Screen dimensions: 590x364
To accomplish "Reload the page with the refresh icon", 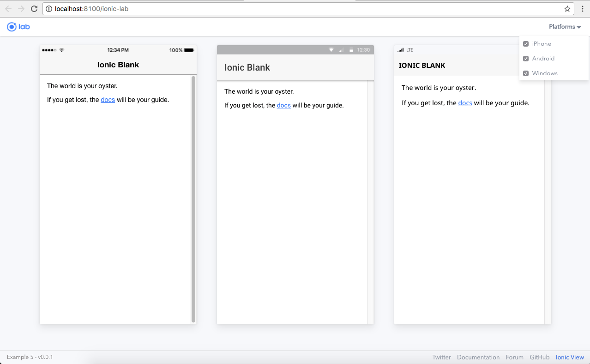I will [34, 9].
